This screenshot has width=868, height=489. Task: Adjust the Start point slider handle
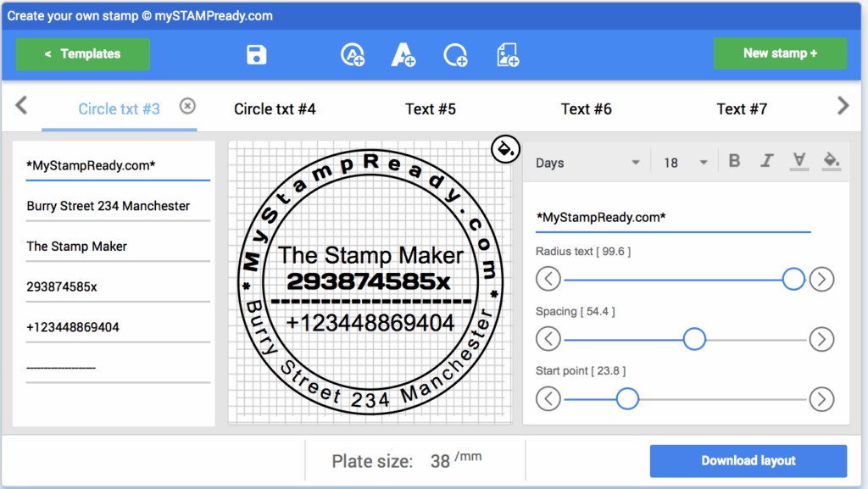[627, 399]
